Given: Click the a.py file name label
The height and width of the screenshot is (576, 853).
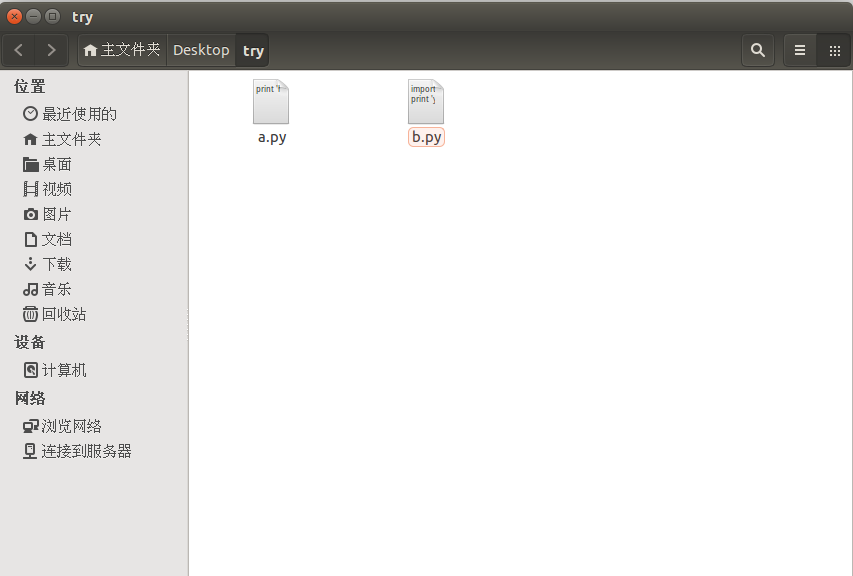Looking at the screenshot, I should [272, 137].
